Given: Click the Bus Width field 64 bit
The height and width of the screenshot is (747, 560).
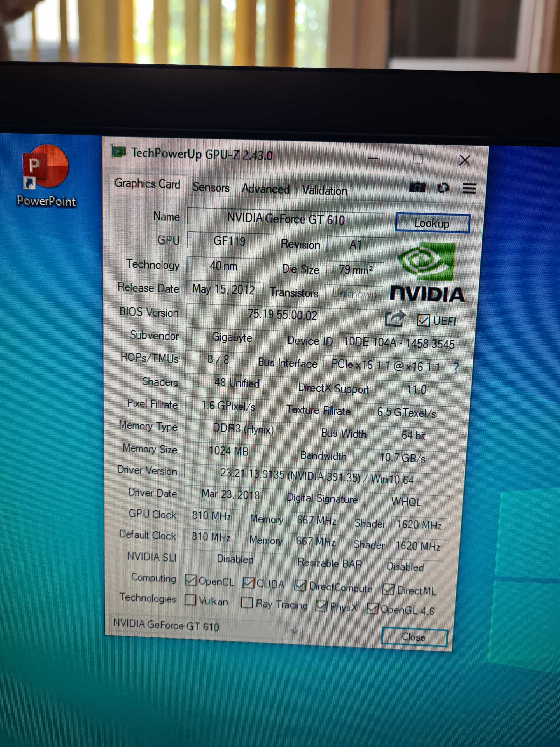Looking at the screenshot, I should [414, 435].
